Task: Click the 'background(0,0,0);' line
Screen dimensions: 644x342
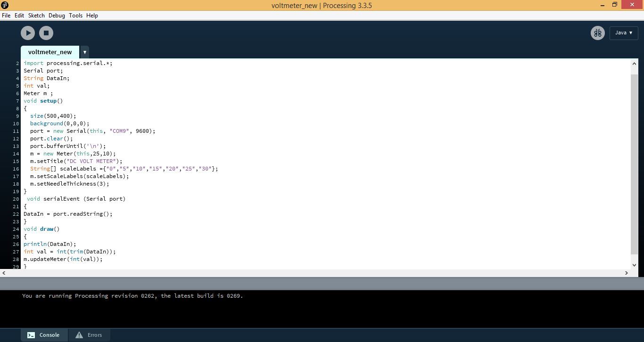Action: [59, 123]
